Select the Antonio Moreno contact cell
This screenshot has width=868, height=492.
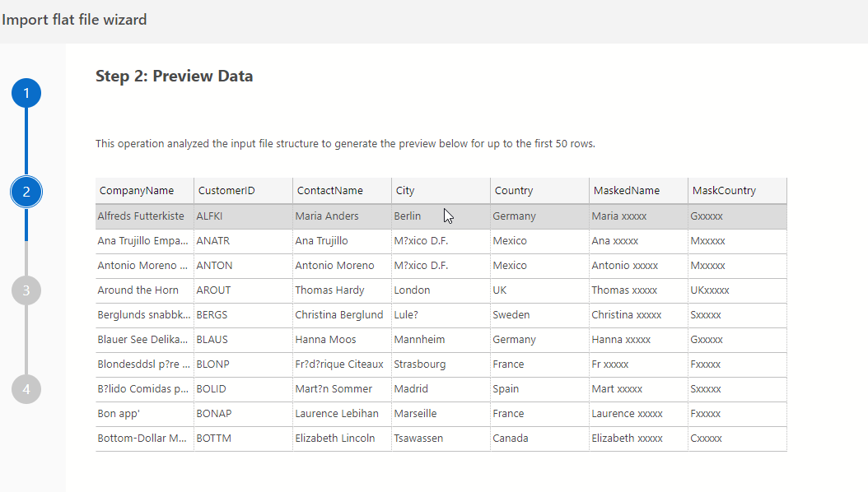pos(334,266)
